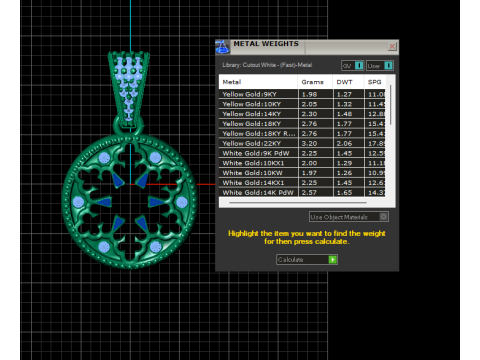This screenshot has width=480, height=360.
Task: Close the Metal Weights dialog
Action: point(392,46)
